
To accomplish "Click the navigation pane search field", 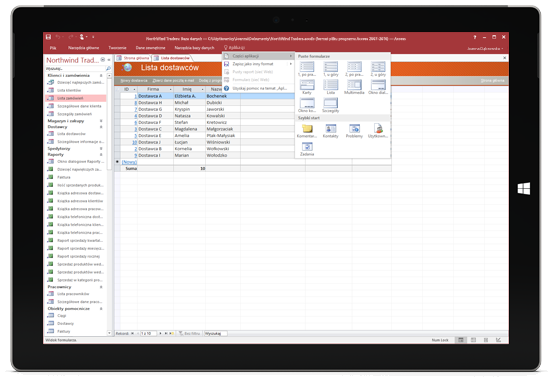I will [75, 69].
